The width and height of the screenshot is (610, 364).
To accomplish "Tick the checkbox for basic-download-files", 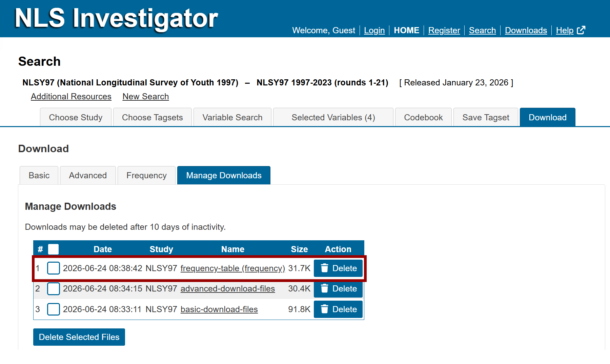I will point(53,309).
